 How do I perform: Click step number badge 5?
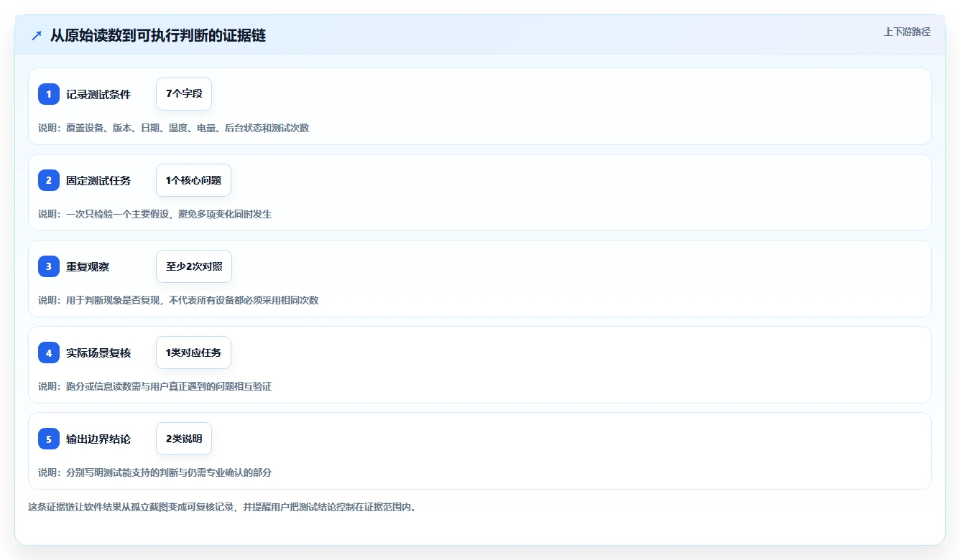pyautogui.click(x=49, y=439)
